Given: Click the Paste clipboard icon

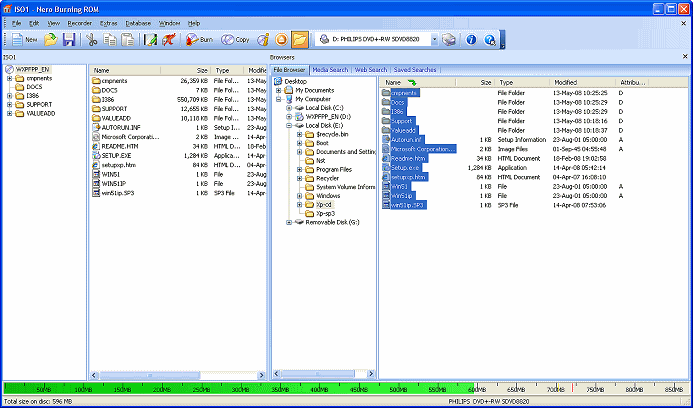Looking at the screenshot, I should [128, 40].
